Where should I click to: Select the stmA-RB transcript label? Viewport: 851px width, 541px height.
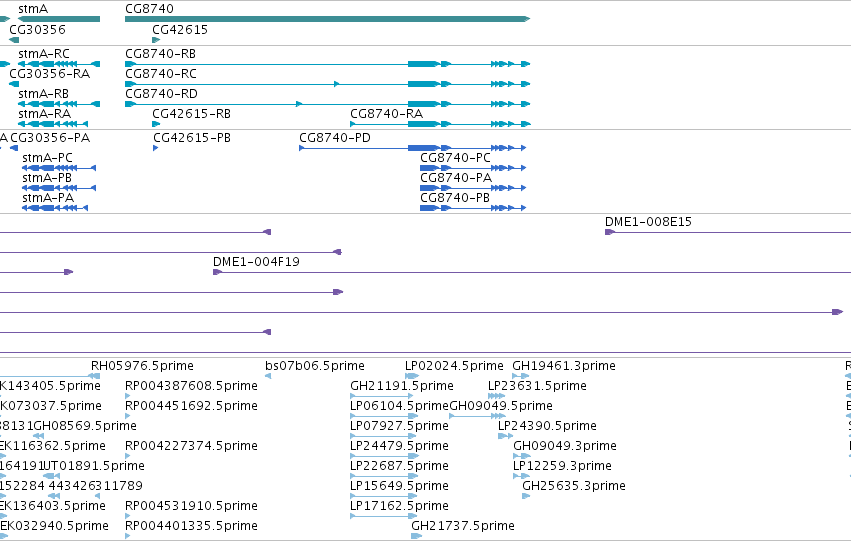click(43, 94)
